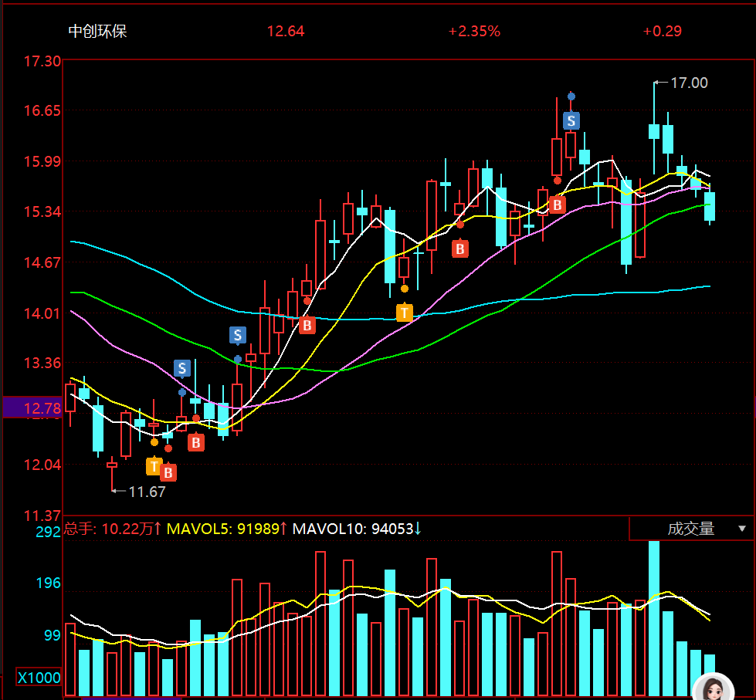Click the 总手: 10.22万 volume readout

(x=113, y=529)
